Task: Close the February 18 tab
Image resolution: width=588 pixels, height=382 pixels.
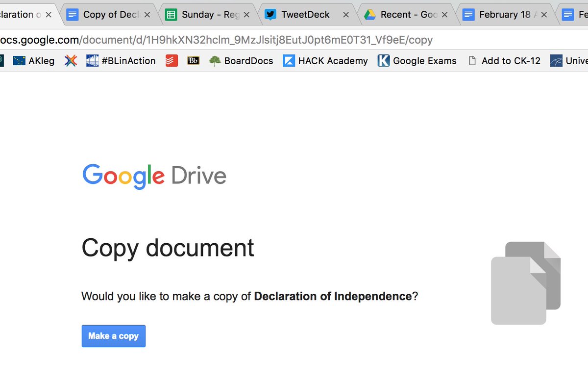Action: (x=544, y=15)
